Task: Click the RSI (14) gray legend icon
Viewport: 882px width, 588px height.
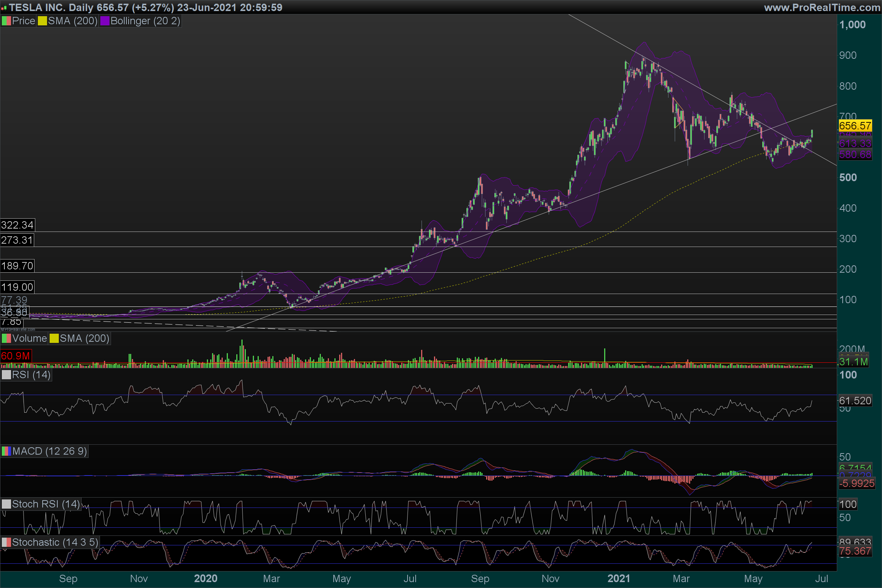Action: coord(6,375)
